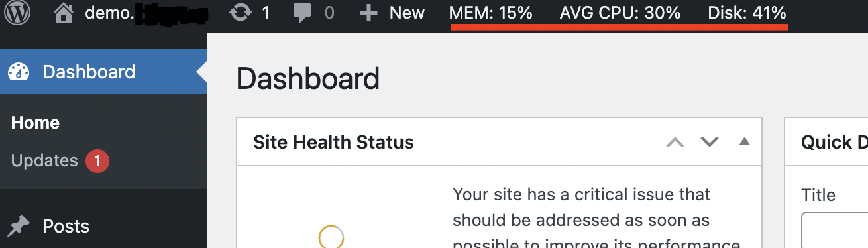This screenshot has height=248, width=868.
Task: Move Site Health Status widget up
Action: pos(675,141)
